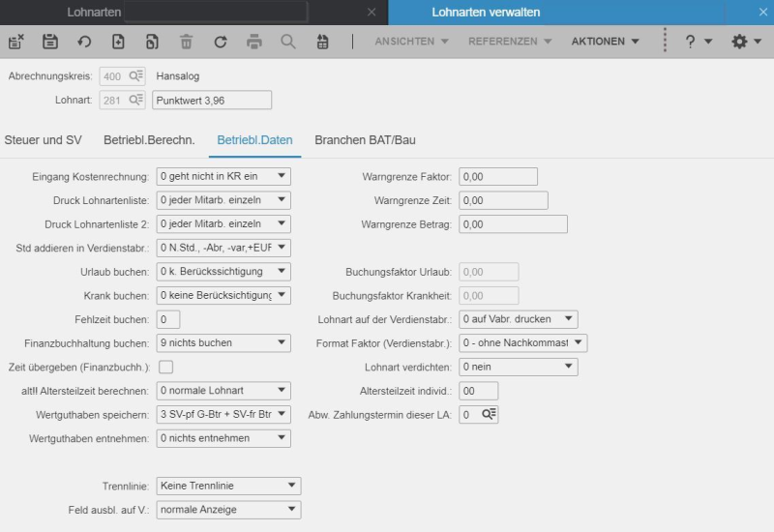This screenshot has width=774, height=532.
Task: Click the printer icon
Action: pos(254,42)
